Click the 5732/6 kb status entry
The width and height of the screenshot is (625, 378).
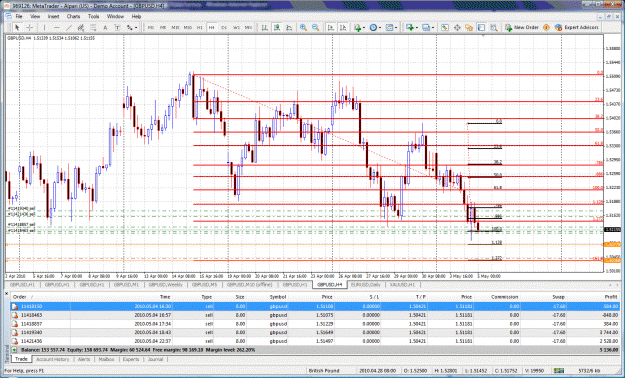point(589,370)
